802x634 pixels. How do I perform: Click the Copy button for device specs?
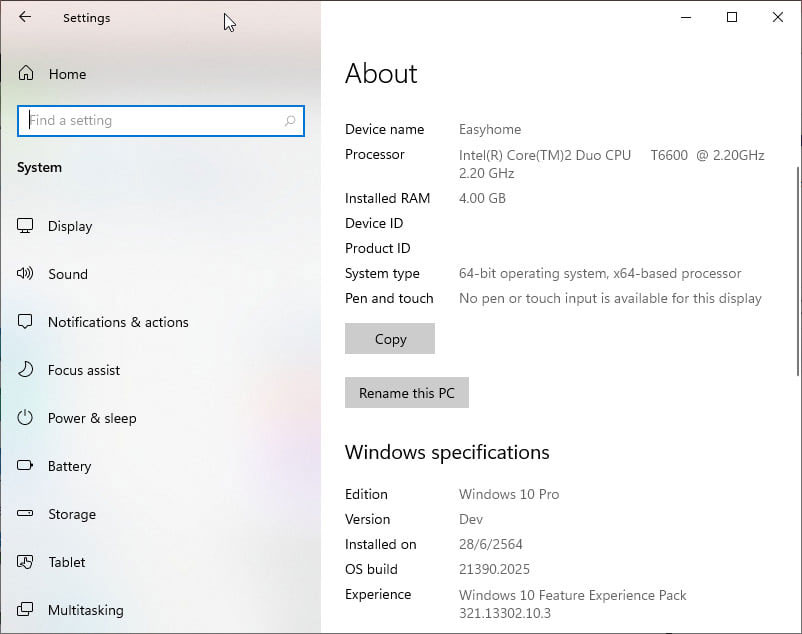tap(389, 338)
